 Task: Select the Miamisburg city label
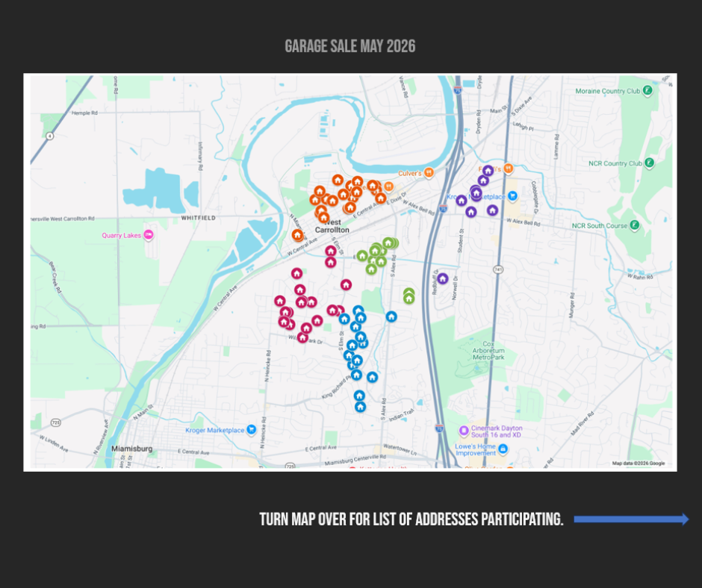click(x=131, y=449)
